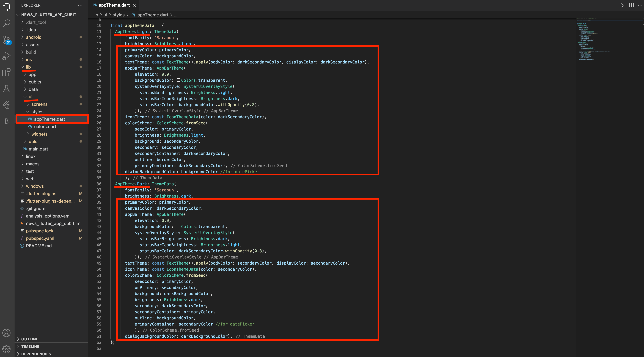Split the editor right
The height and width of the screenshot is (357, 644).
(x=631, y=5)
